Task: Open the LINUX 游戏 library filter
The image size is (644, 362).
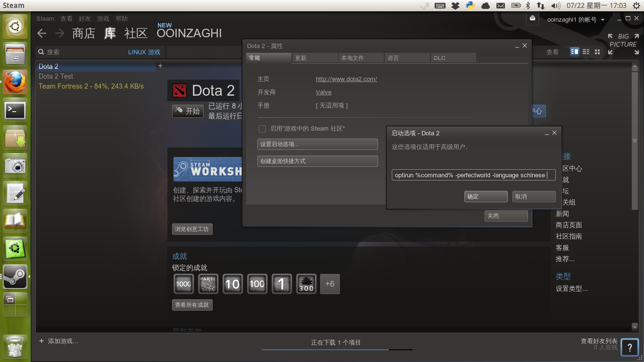Action: click(x=144, y=52)
